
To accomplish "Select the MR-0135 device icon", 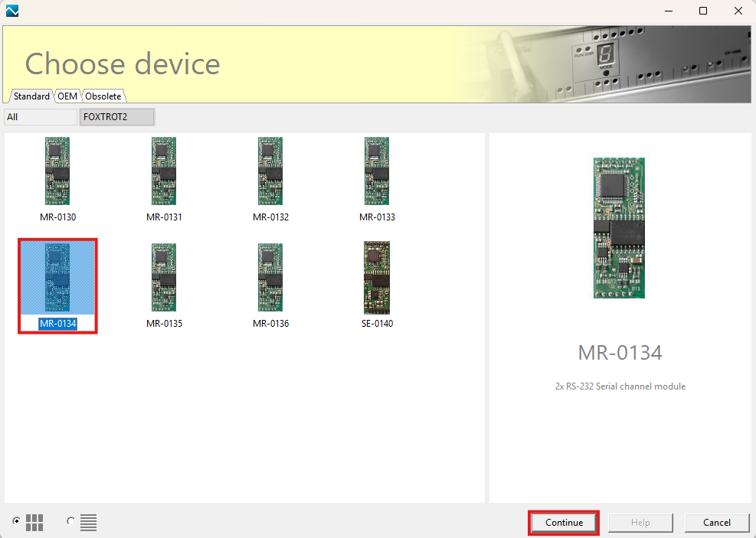I will point(164,278).
